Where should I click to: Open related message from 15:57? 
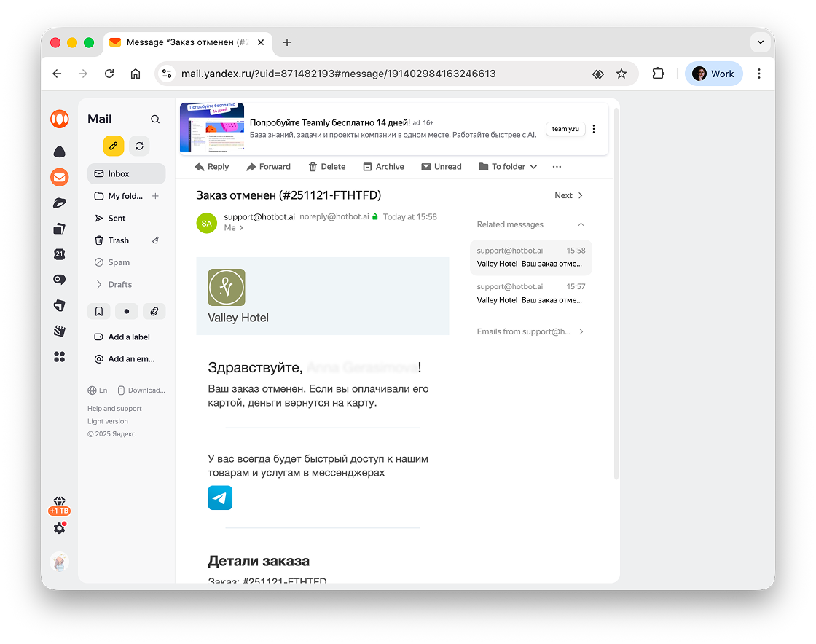[x=531, y=294]
